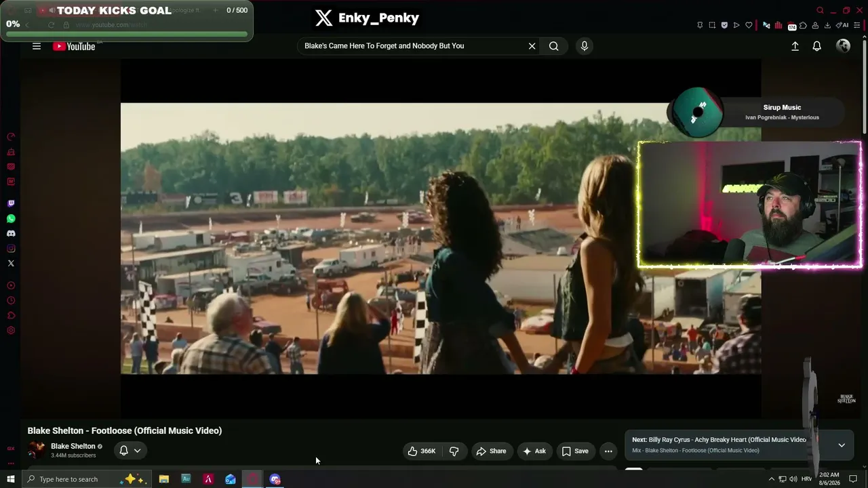Open Twitch in the browser sidebar

point(11,203)
